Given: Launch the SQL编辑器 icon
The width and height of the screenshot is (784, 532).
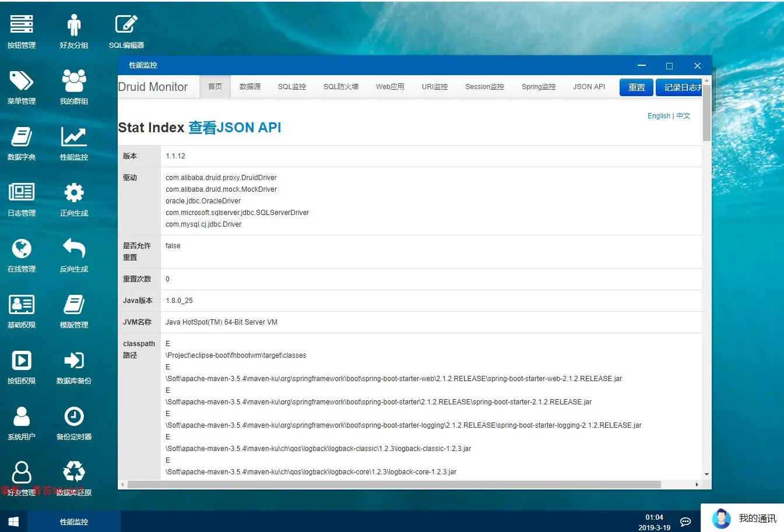Looking at the screenshot, I should click(126, 31).
